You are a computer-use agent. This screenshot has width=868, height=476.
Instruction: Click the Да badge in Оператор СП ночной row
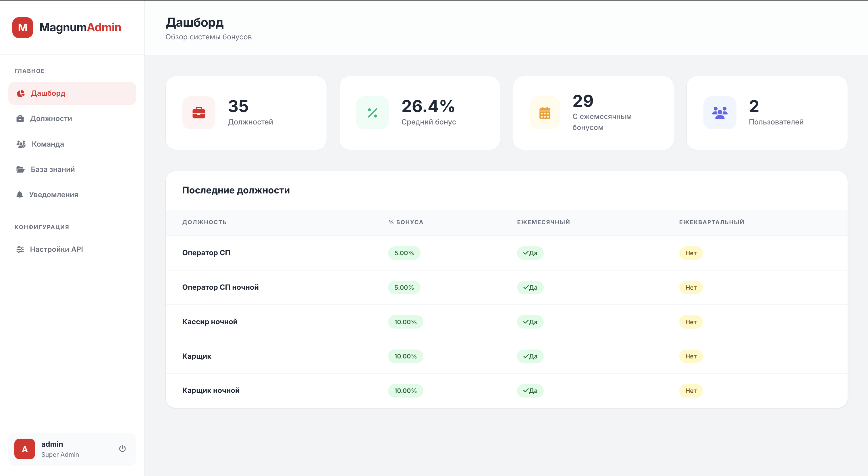pos(531,287)
